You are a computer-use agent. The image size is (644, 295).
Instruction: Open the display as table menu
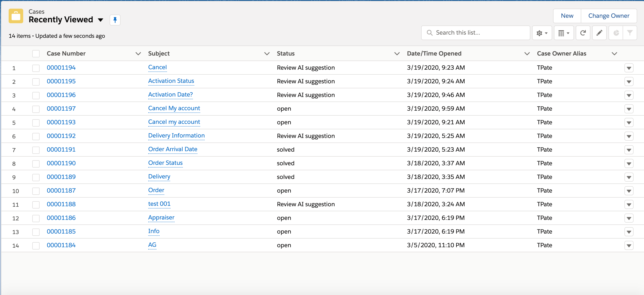click(563, 33)
